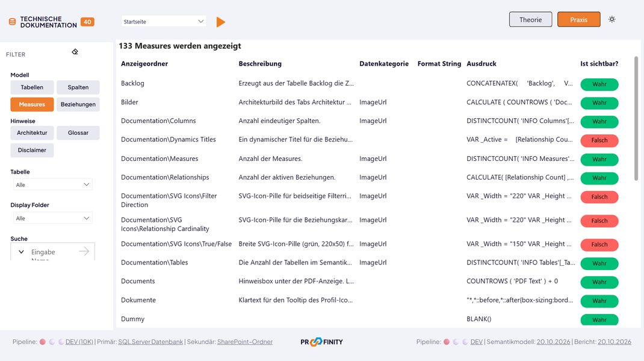Sort by Anzeigeordner column header
644x361 pixels.
click(x=144, y=64)
